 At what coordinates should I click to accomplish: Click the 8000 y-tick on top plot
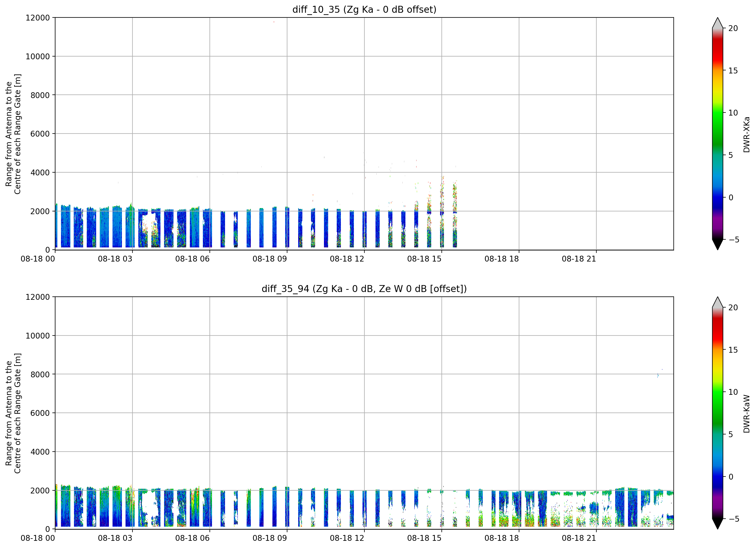tap(40, 95)
